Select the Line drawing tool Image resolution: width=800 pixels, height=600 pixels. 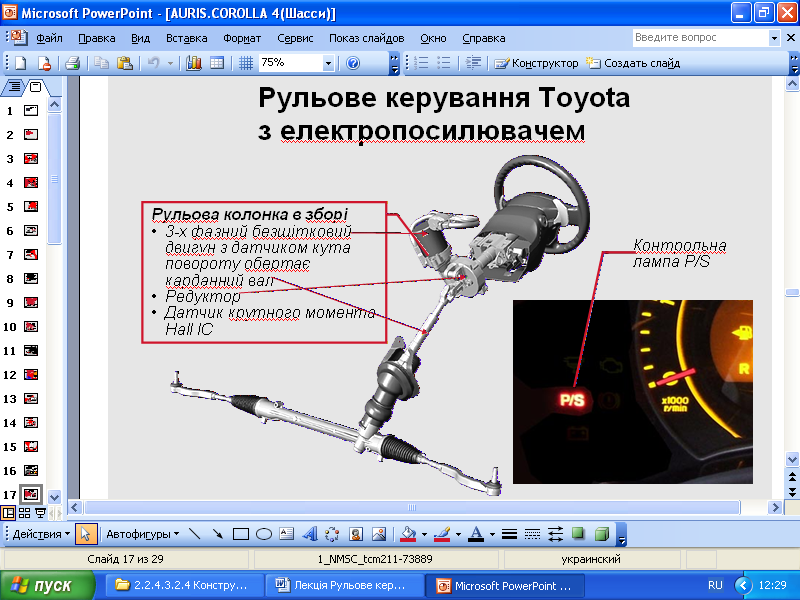(x=194, y=534)
